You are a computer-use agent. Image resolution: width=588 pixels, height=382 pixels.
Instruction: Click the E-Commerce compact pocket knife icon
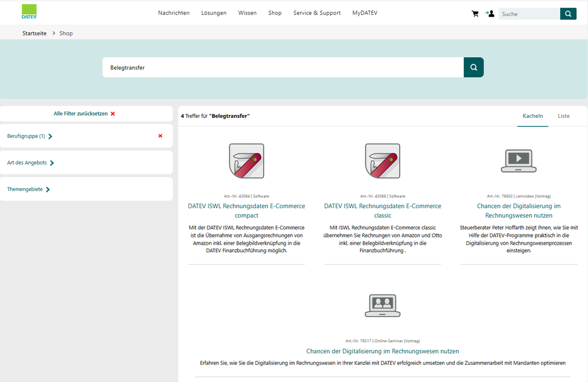(x=246, y=161)
